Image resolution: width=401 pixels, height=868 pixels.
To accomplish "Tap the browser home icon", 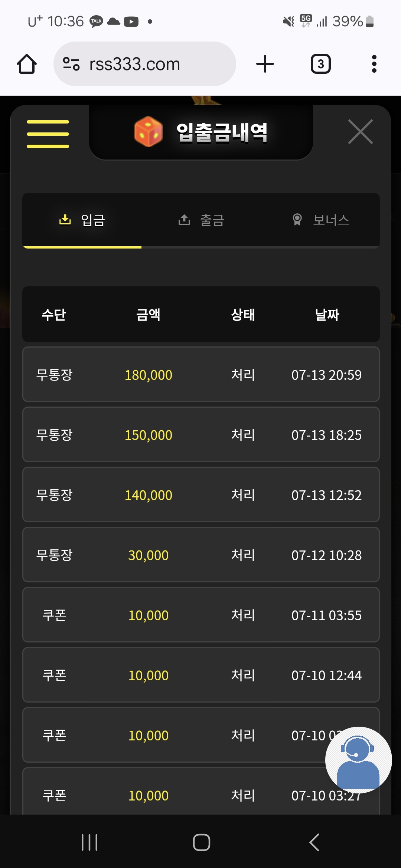I will [x=27, y=64].
